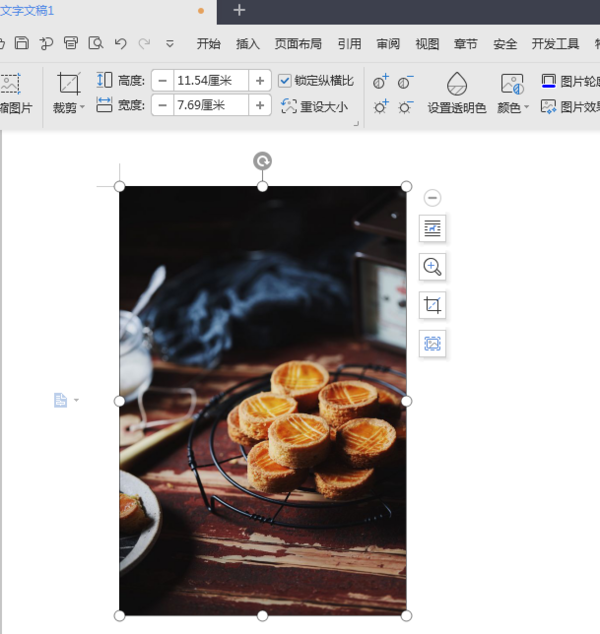
Task: Click the 重设大小 button
Action: point(315,106)
